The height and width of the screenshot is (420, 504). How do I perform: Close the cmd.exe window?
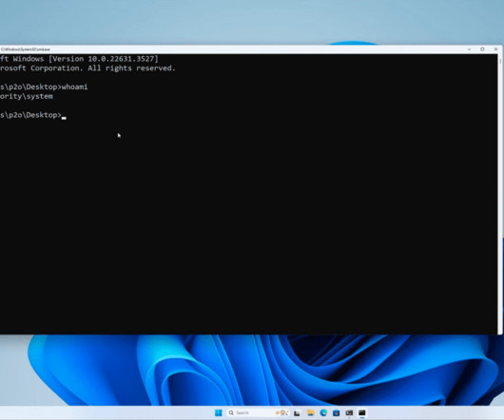[495, 49]
